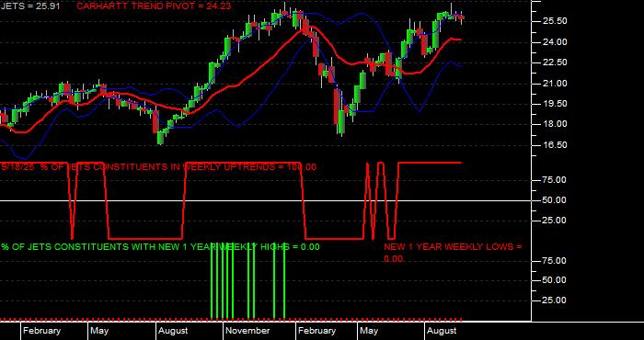The image size is (644, 340).
Task: Click the 21.00 price axis value
Action: (555, 84)
